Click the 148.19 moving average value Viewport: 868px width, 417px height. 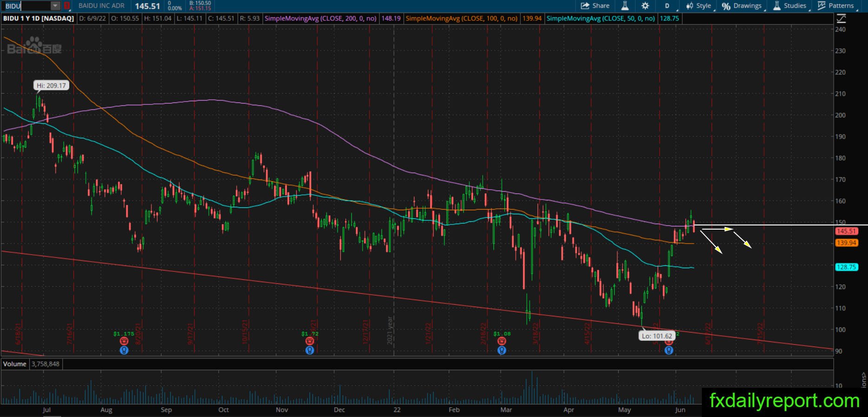(391, 19)
